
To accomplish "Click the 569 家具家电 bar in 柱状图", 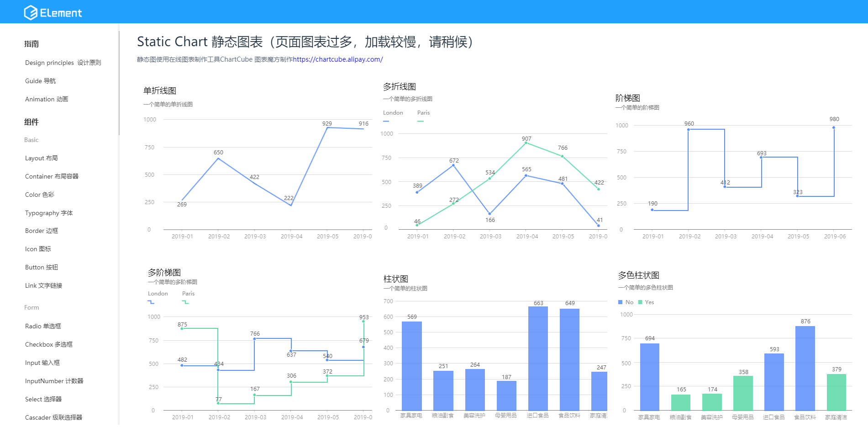I will click(x=411, y=366).
